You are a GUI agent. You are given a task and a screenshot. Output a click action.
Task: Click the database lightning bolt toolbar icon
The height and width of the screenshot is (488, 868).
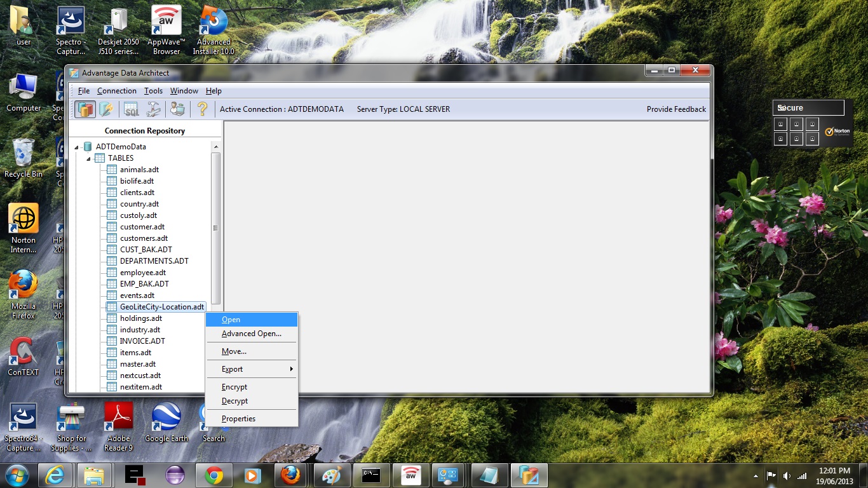coord(106,109)
